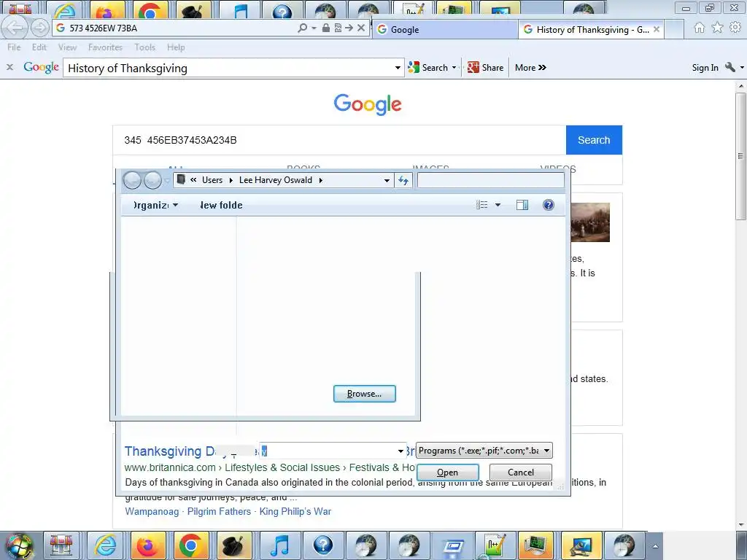Screen dimensions: 747x560
Task: Open the Organize menu dropdown
Action: (155, 205)
